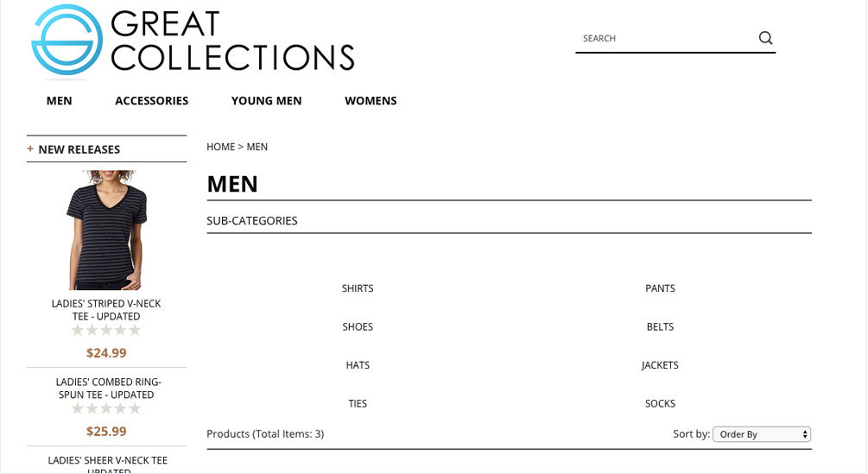
Task: Open the Ladies' Combed Ring-Spun Tee link
Action: point(108,389)
